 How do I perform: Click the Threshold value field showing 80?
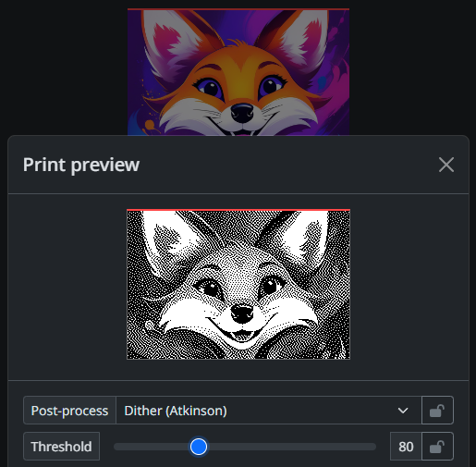pyautogui.click(x=406, y=447)
